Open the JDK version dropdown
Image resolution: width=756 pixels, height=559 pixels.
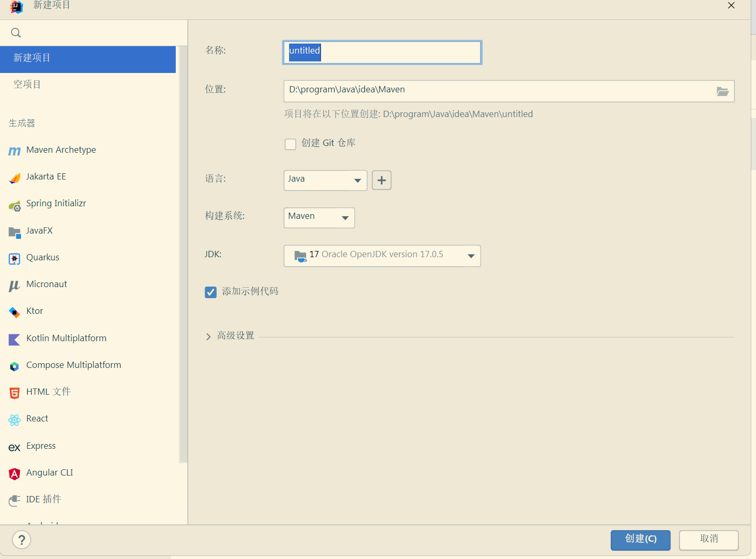tap(382, 256)
